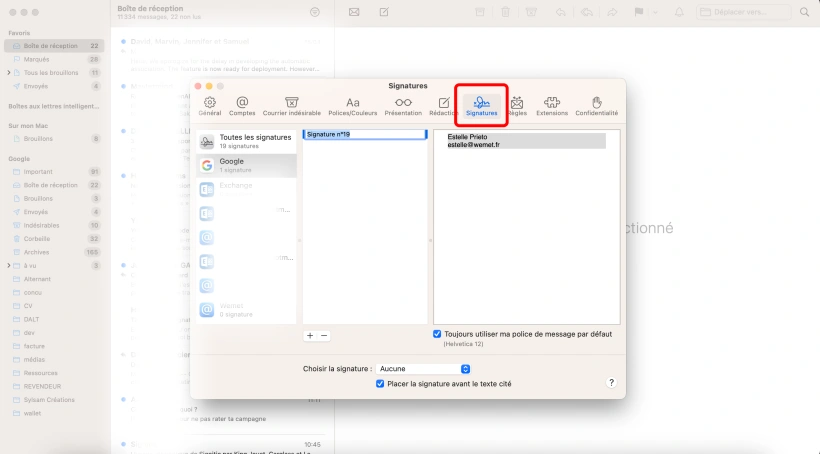This screenshot has width=820, height=454.
Task: Open the Confidentialité hand icon pane
Action: (x=596, y=106)
